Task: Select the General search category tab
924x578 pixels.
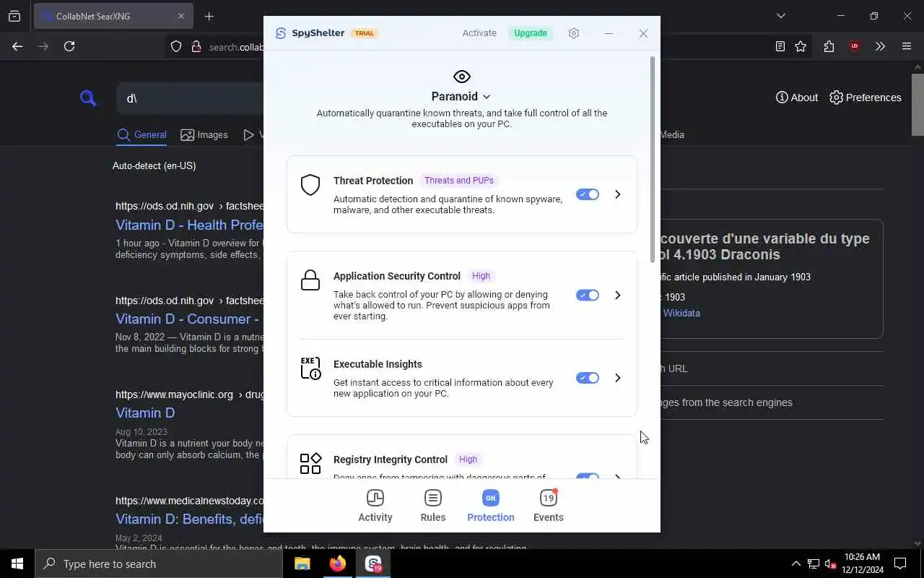Action: pos(142,135)
